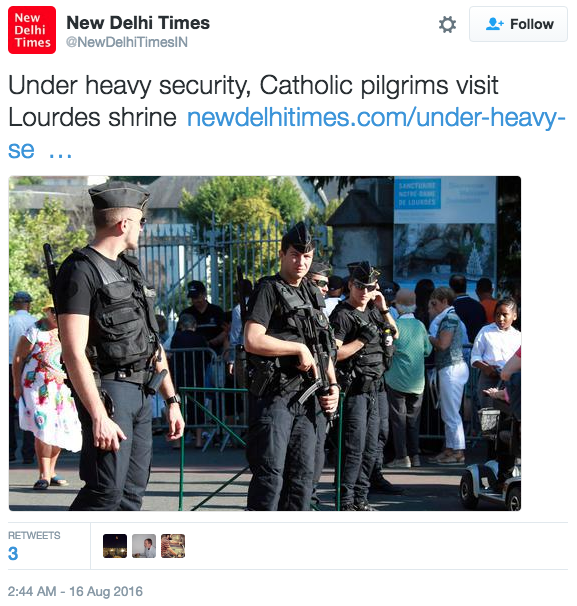The image size is (577, 606).
Task: Click the New Delhi Times red avatar logo
Action: tap(32, 30)
